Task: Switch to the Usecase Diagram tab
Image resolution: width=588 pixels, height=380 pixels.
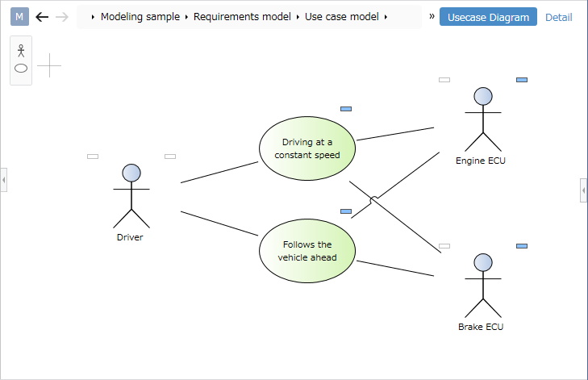Action: click(x=488, y=17)
